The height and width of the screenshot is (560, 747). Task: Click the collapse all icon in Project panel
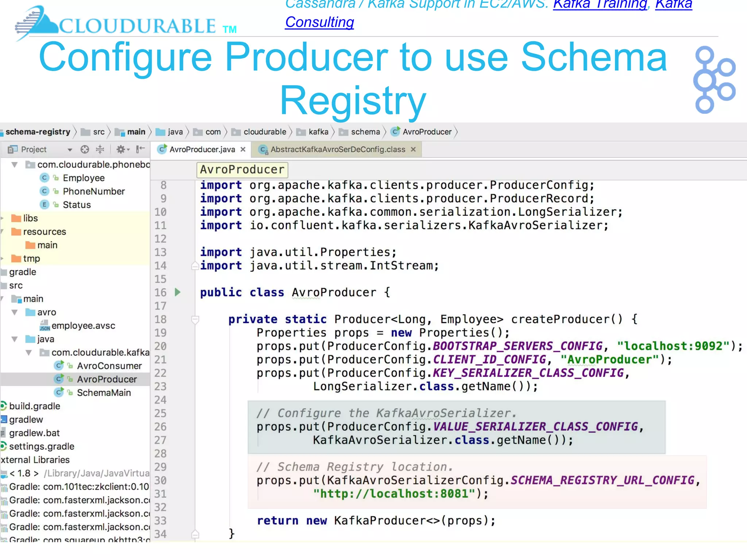click(x=100, y=149)
